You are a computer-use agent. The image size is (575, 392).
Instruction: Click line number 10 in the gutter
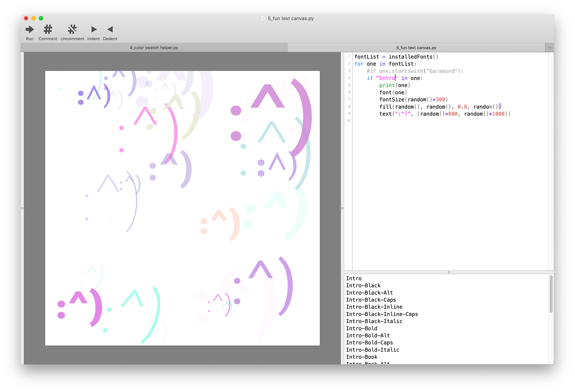[x=349, y=121]
